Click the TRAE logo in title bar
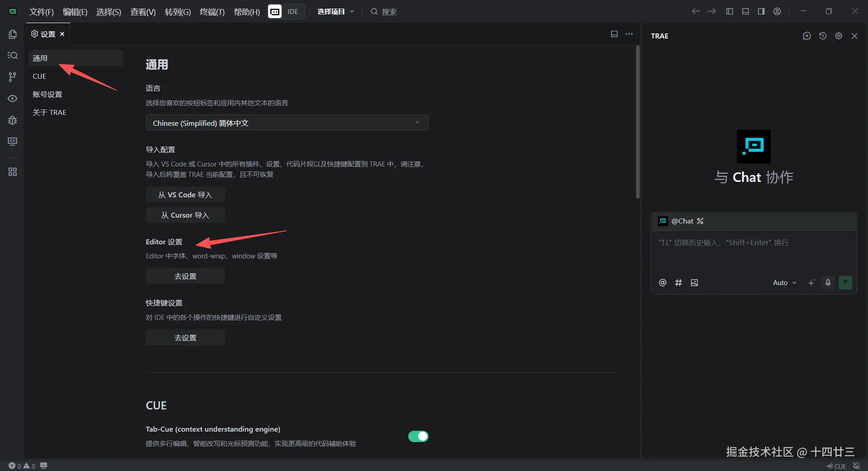Image resolution: width=868 pixels, height=471 pixels. [13, 11]
